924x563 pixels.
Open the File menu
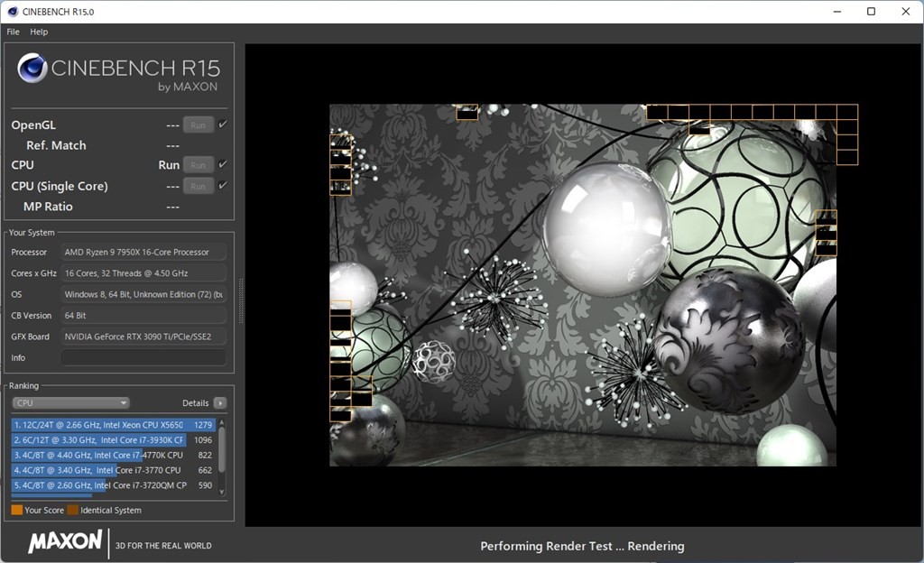[13, 32]
